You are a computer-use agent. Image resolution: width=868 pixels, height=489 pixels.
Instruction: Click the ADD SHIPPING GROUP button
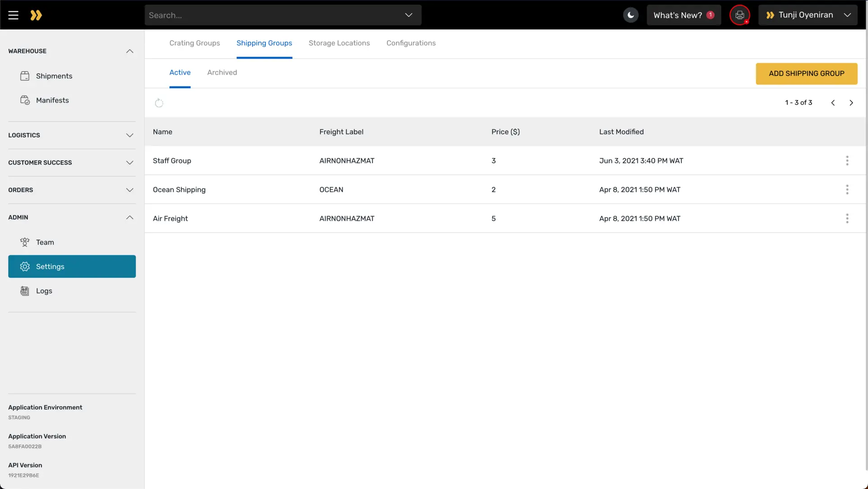point(807,74)
